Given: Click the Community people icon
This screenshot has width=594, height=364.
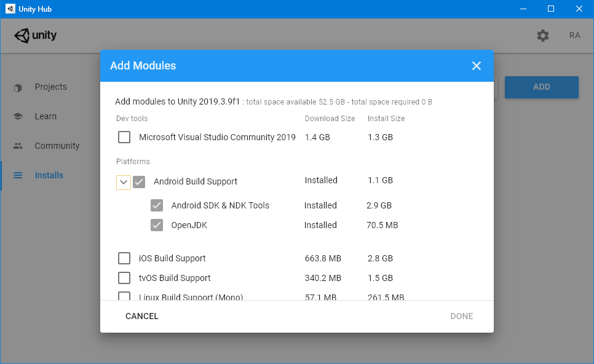Looking at the screenshot, I should (18, 146).
